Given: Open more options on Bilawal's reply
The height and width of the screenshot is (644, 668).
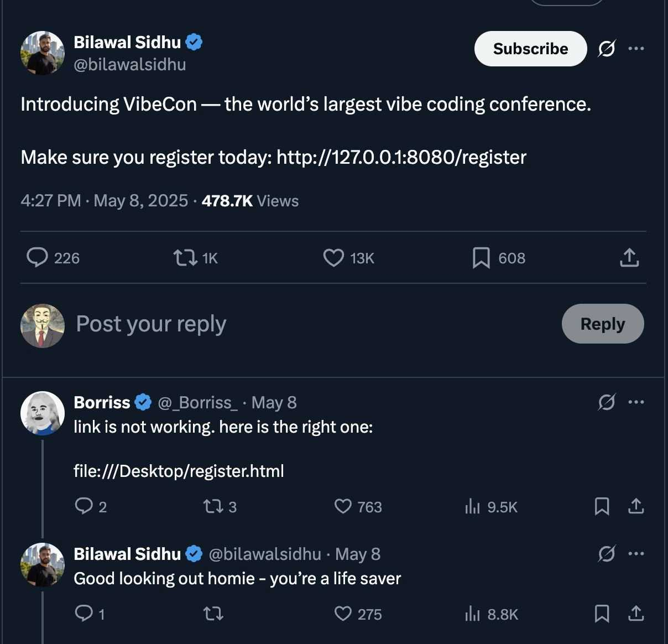Looking at the screenshot, I should [x=636, y=554].
